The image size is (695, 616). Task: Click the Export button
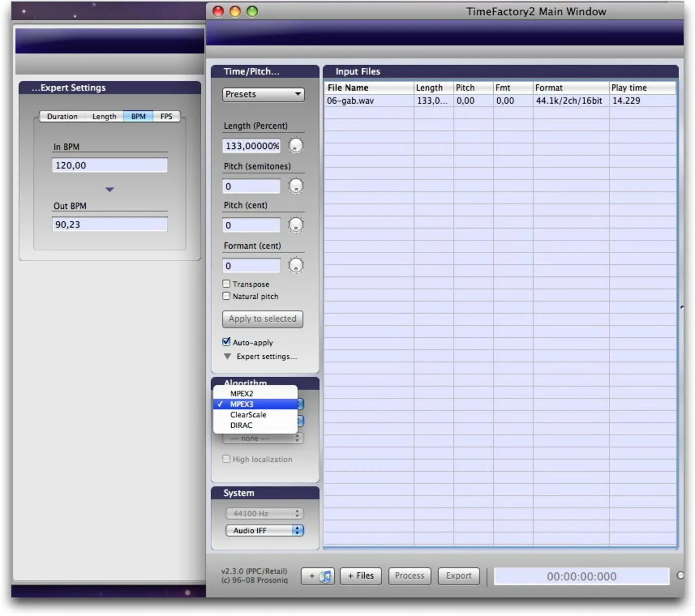point(459,576)
